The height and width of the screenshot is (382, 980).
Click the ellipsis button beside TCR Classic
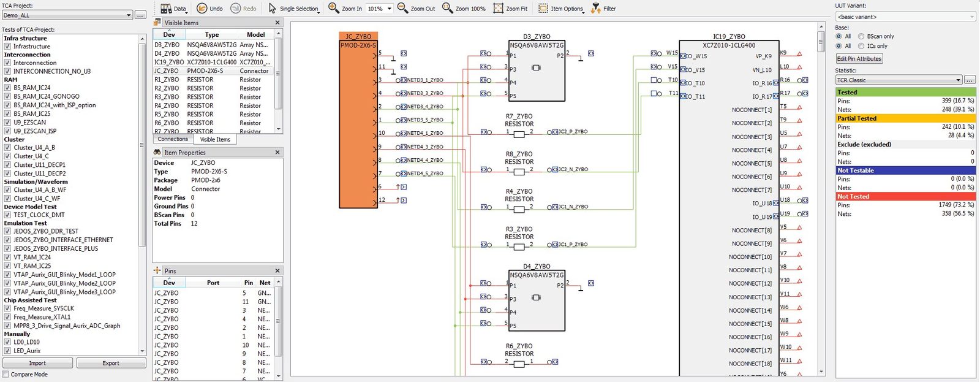[970, 80]
